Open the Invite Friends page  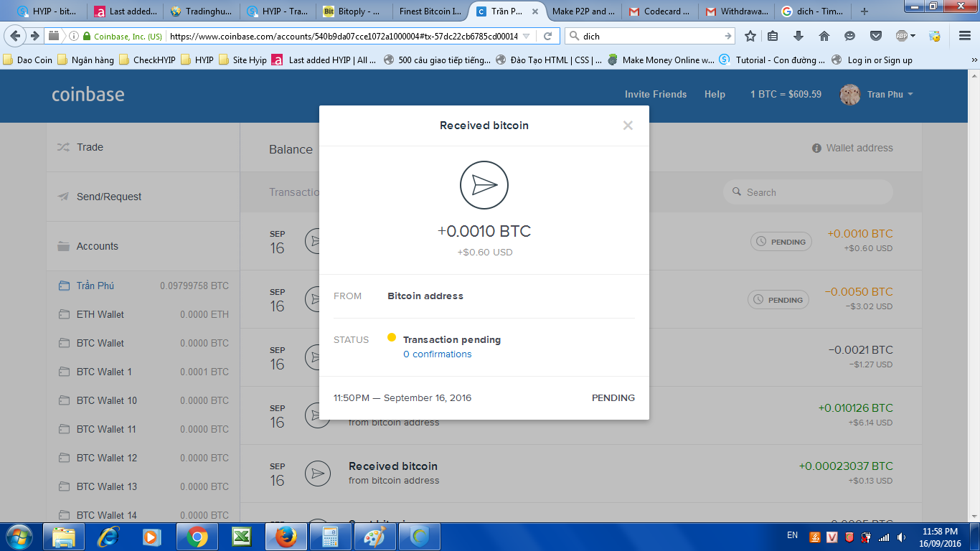[656, 94]
